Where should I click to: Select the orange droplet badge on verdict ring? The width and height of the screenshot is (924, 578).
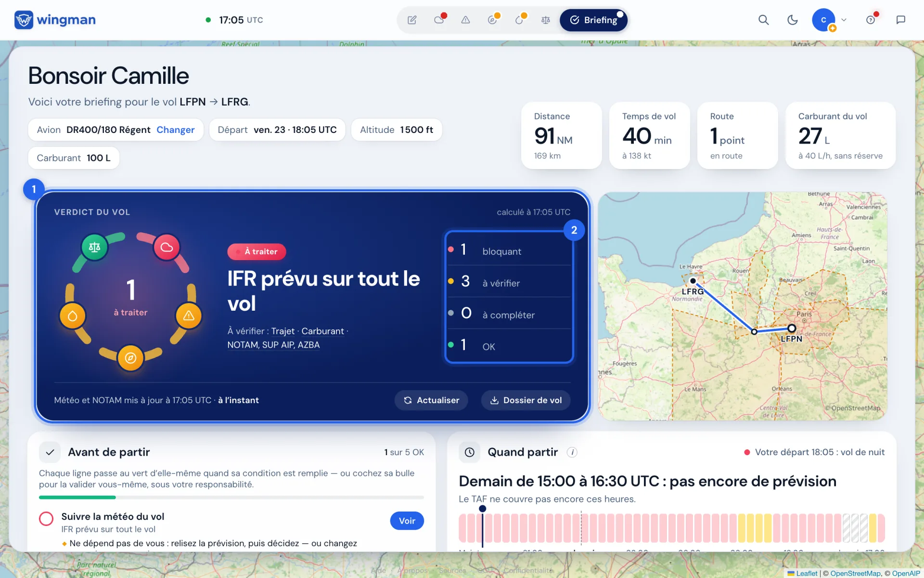[x=73, y=316]
